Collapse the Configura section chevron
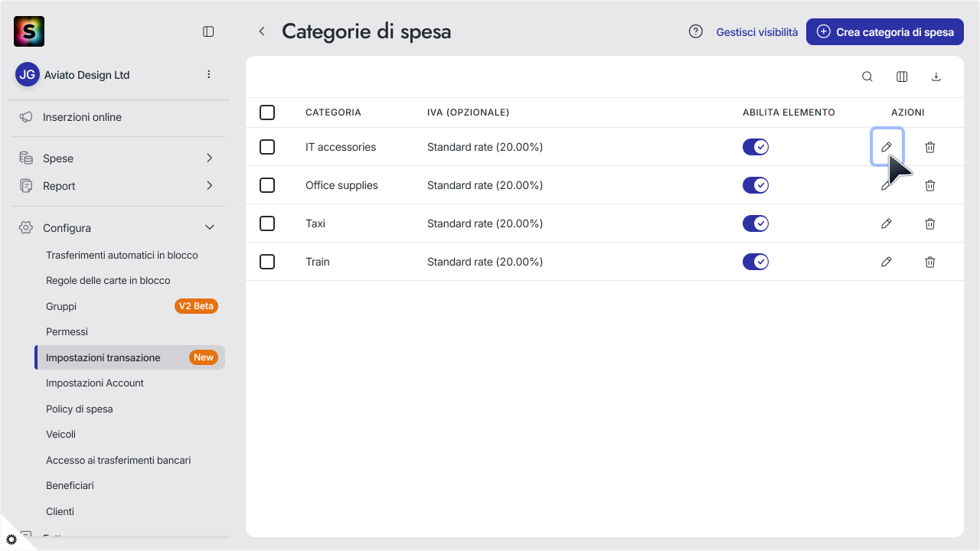Screen dimensions: 980x551 (x=209, y=228)
